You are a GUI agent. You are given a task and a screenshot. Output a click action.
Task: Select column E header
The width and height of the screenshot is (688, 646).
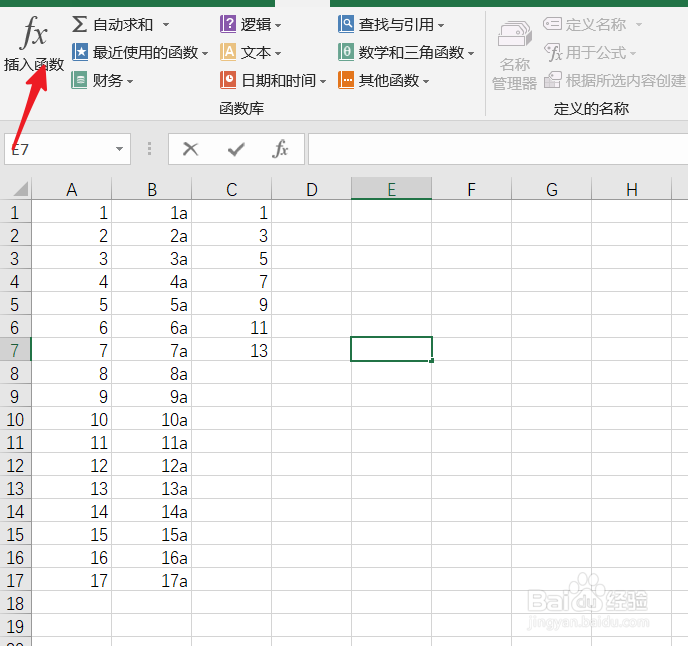tap(391, 190)
